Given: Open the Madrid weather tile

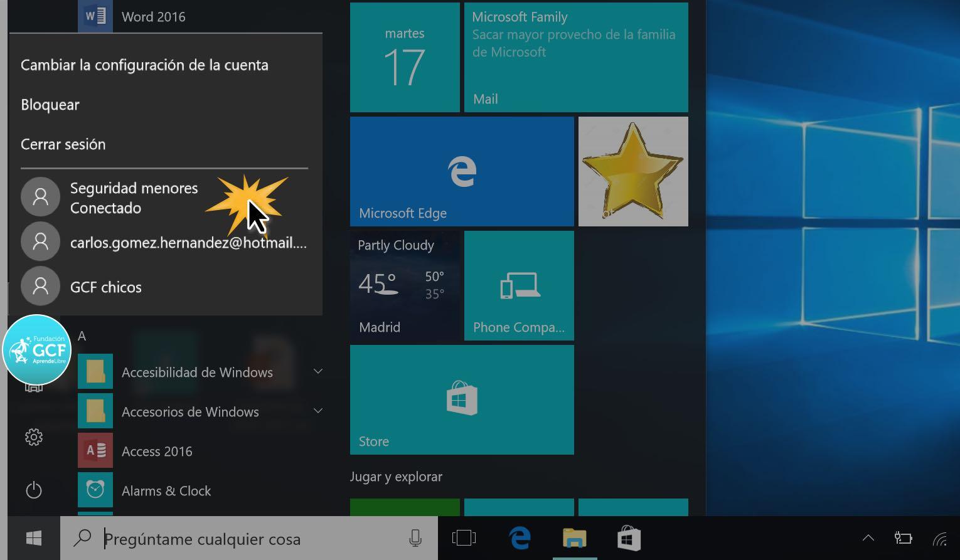Looking at the screenshot, I should pos(405,285).
